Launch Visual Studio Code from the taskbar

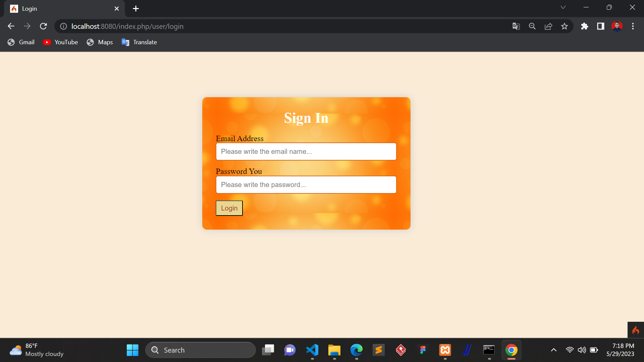(312, 350)
